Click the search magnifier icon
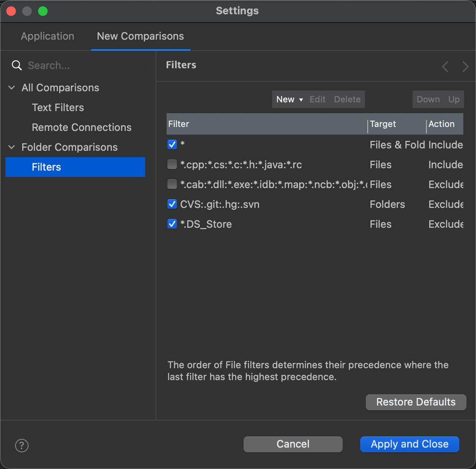Image resolution: width=476 pixels, height=469 pixels. coord(17,65)
